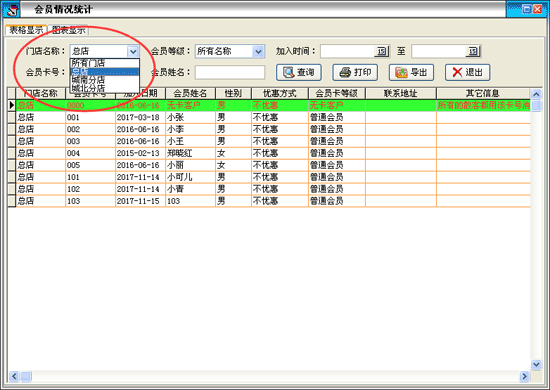Click the horizontal scrollbar thumb

point(26,376)
